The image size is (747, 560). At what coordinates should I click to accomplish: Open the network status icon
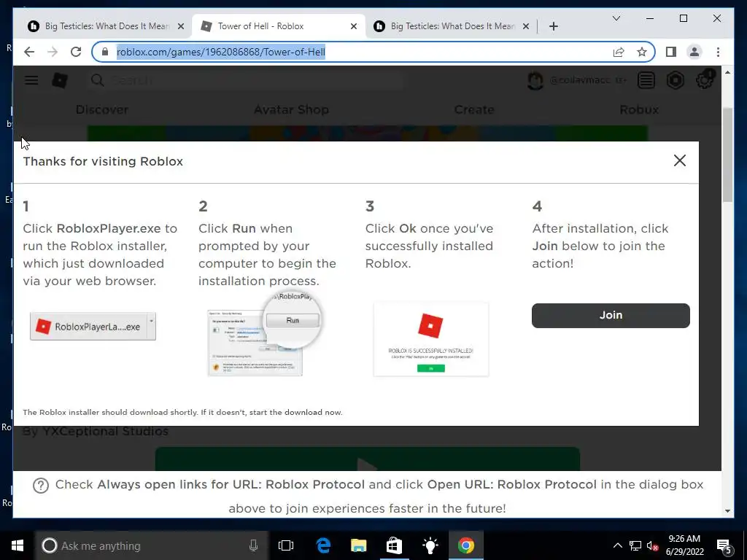click(635, 545)
